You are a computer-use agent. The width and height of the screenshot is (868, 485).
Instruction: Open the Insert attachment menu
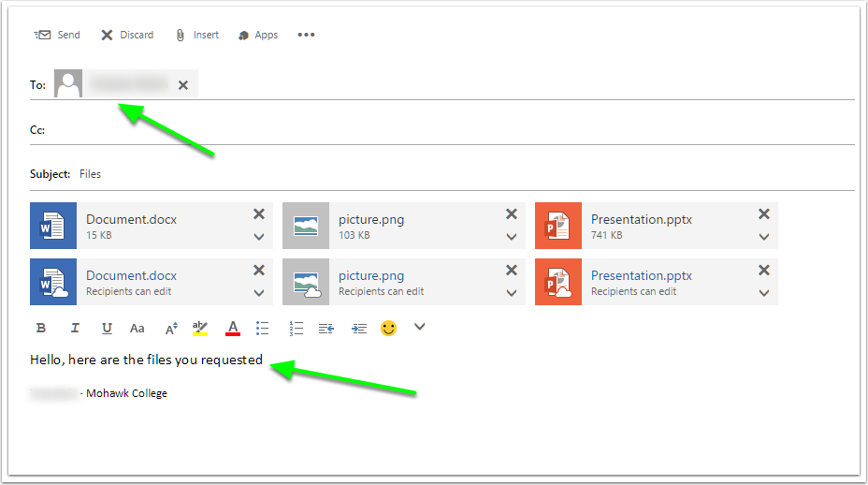196,35
